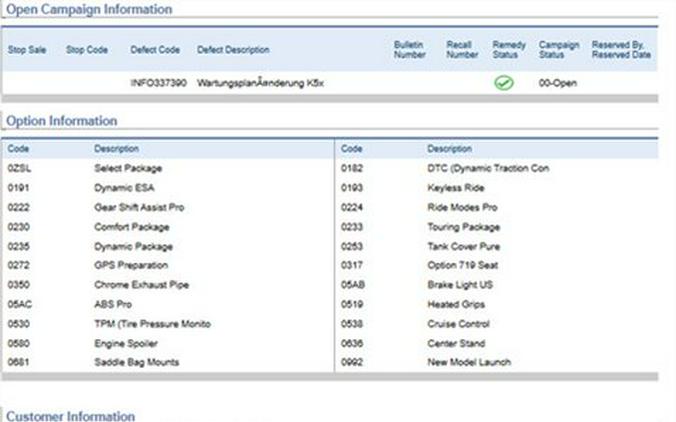Click the Cruise Control option
The image size is (676, 422).
coord(458,324)
